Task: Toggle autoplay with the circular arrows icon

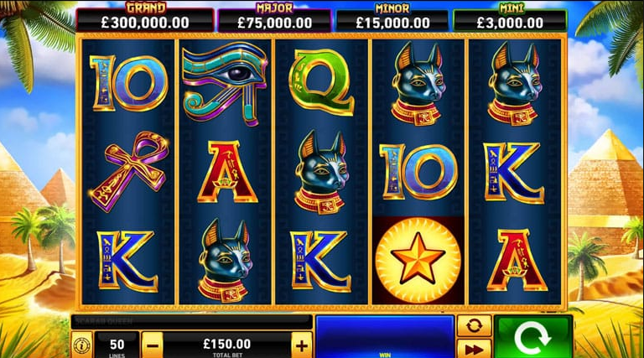Action: (x=474, y=326)
